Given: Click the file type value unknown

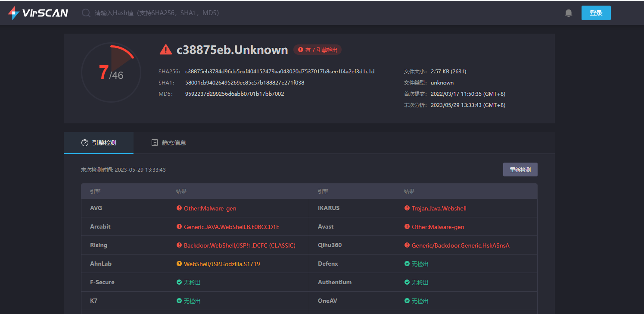Looking at the screenshot, I should click(442, 82).
